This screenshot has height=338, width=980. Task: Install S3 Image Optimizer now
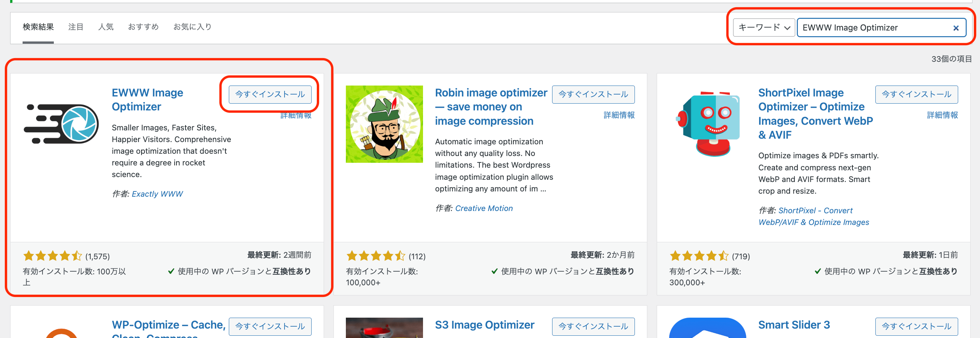(593, 326)
